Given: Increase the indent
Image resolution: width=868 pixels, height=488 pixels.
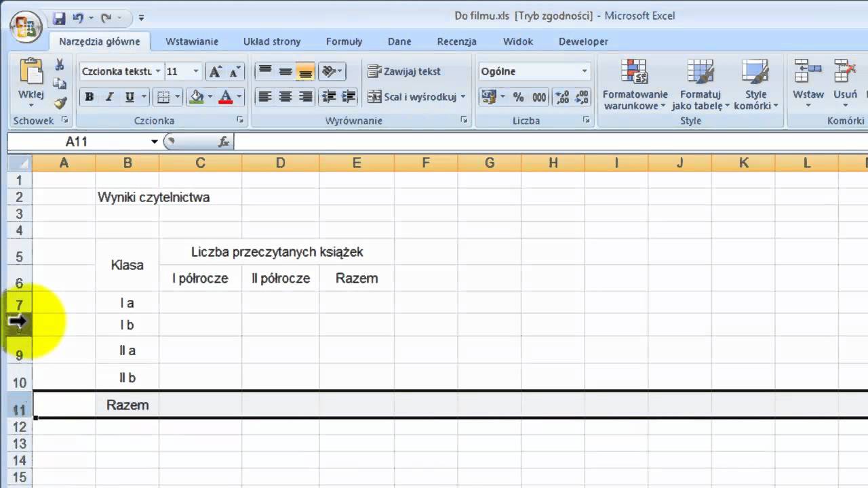Looking at the screenshot, I should 349,97.
